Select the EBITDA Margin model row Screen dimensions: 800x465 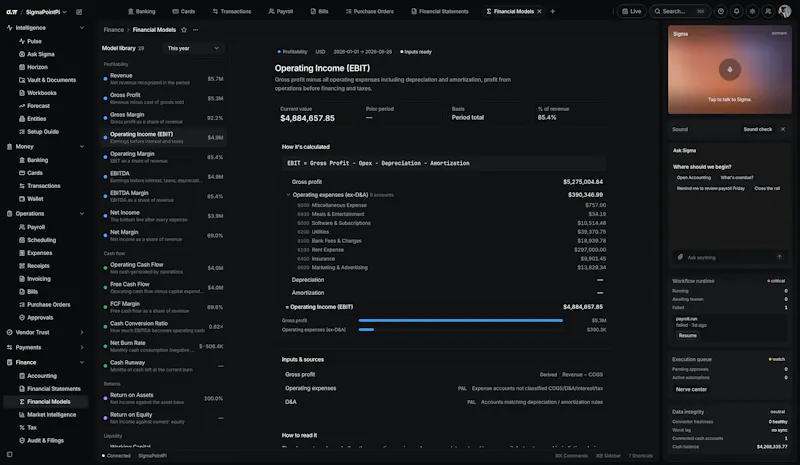pyautogui.click(x=163, y=197)
